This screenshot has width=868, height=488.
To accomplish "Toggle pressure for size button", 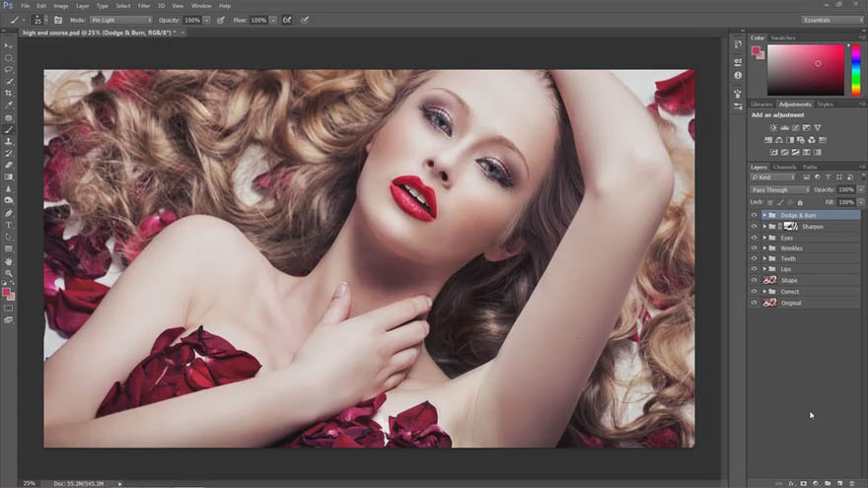I will (x=305, y=20).
